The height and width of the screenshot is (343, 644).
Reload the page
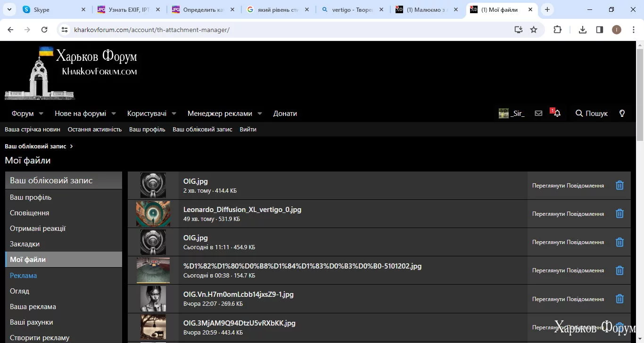point(44,30)
